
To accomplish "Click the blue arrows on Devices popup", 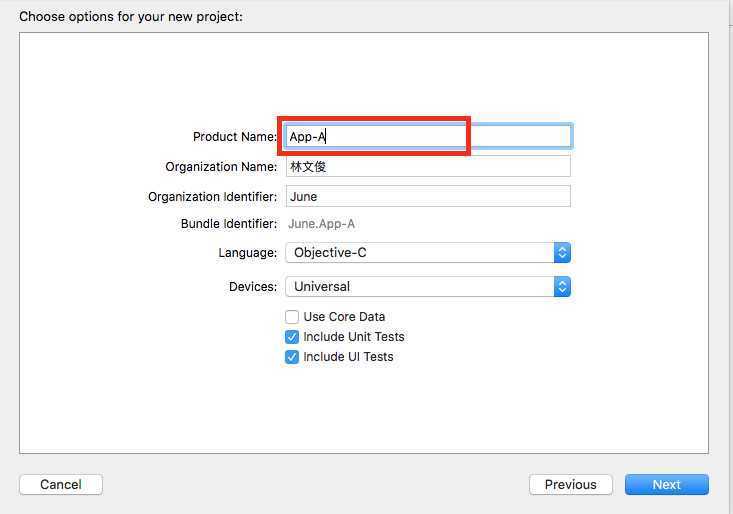I will pos(562,286).
